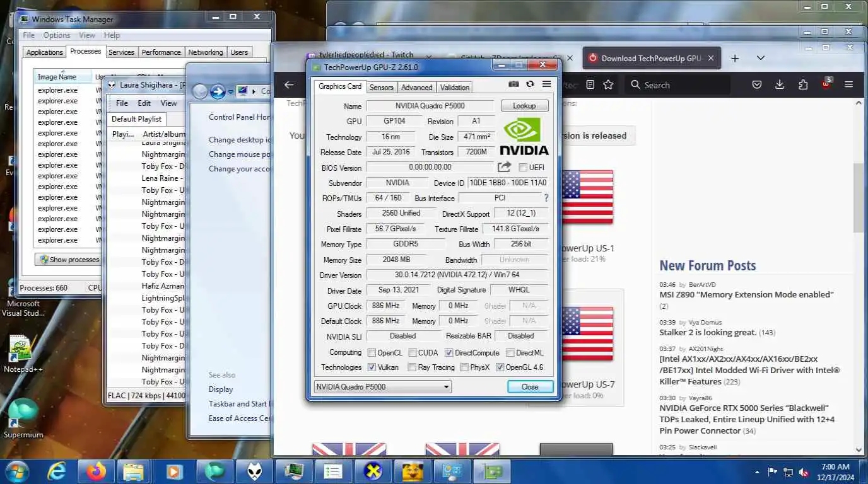Open Task Manager Services tab

(121, 52)
